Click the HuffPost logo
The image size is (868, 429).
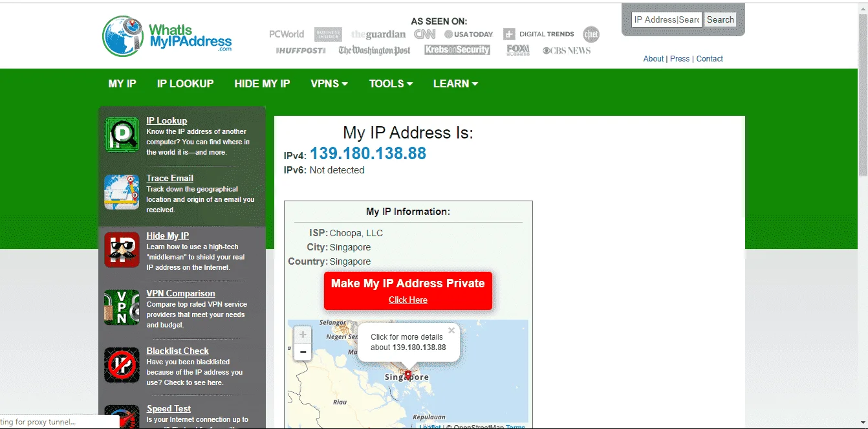click(x=301, y=50)
